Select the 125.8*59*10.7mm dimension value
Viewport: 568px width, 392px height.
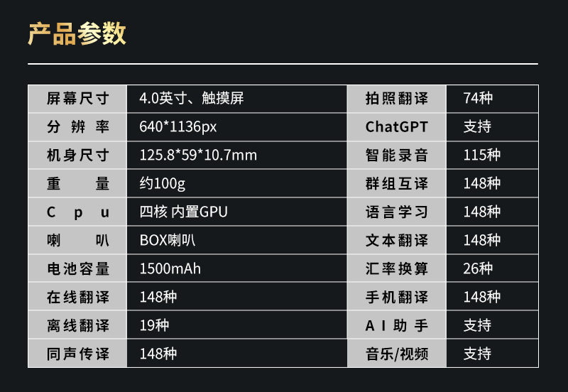click(x=198, y=156)
